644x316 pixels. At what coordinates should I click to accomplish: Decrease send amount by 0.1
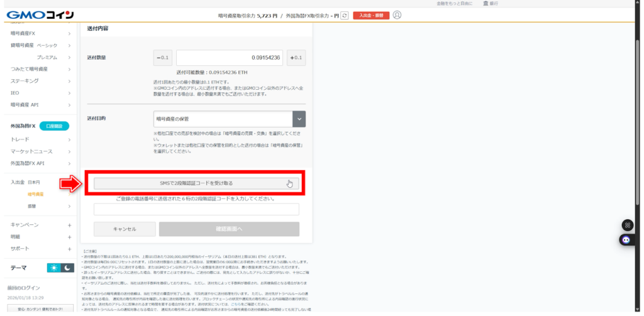point(162,58)
